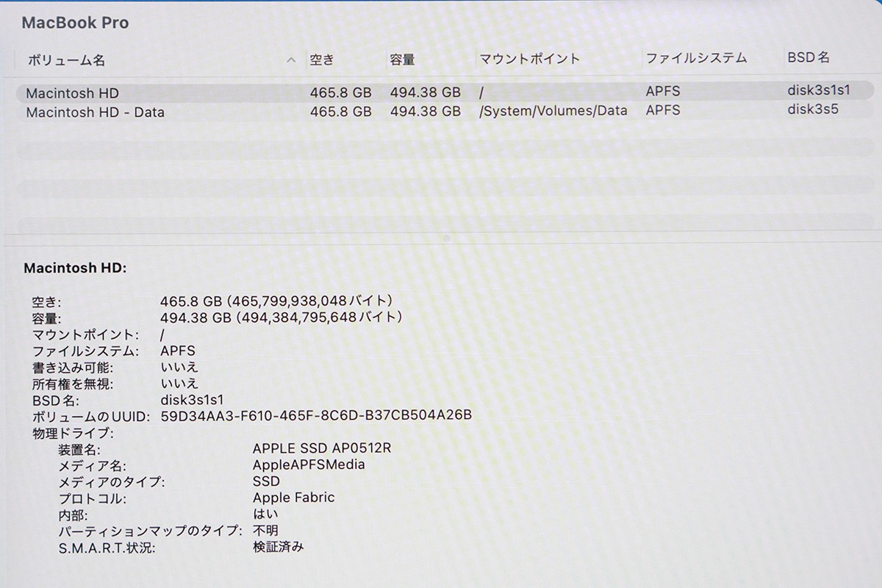Click the Apple Fabric protocol value
This screenshot has height=588, width=882.
click(293, 497)
